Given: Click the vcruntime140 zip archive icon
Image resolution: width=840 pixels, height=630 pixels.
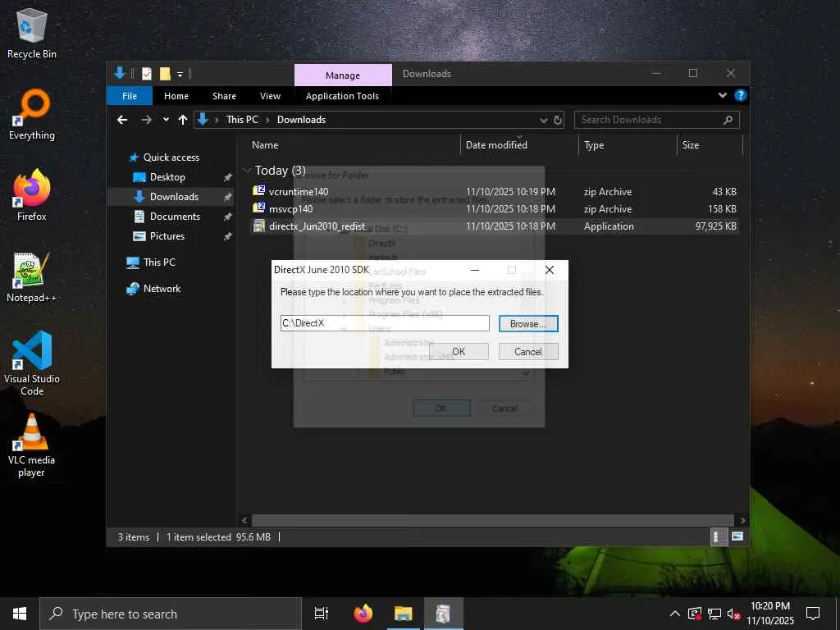Looking at the screenshot, I should 259,190.
